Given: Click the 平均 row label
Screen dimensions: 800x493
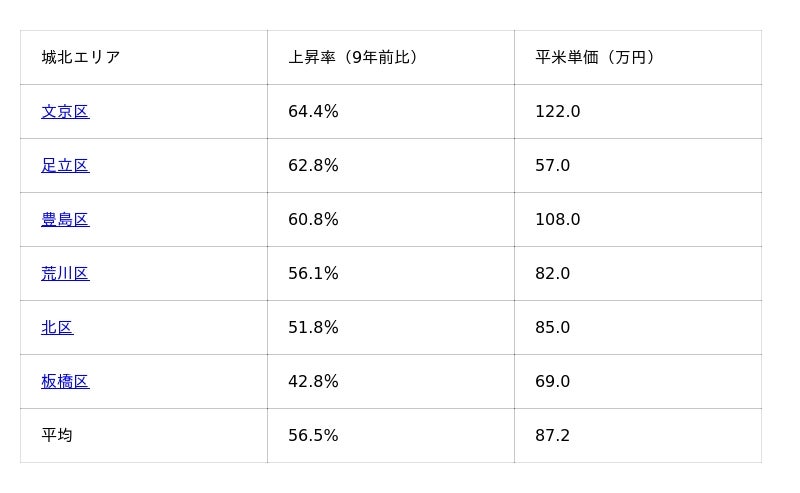Looking at the screenshot, I should tap(57, 436).
